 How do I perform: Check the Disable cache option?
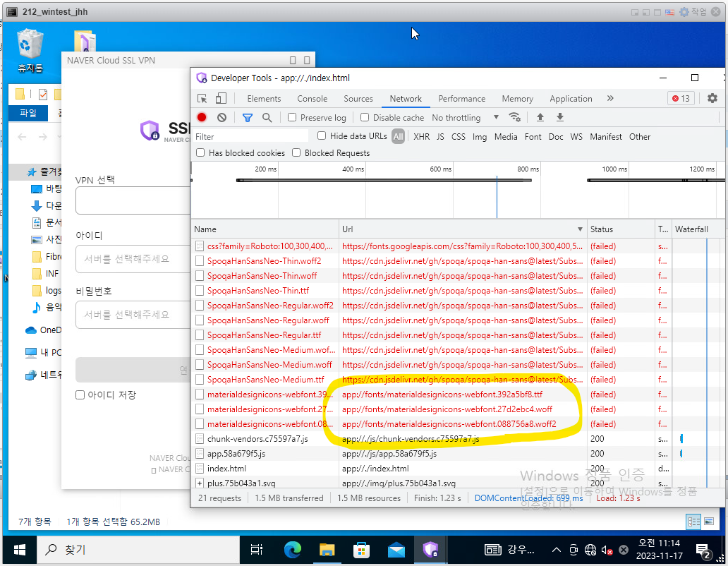365,118
